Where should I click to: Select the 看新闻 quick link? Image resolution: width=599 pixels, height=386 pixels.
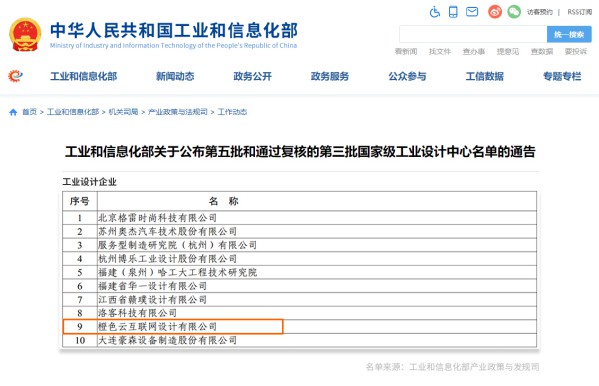(406, 51)
